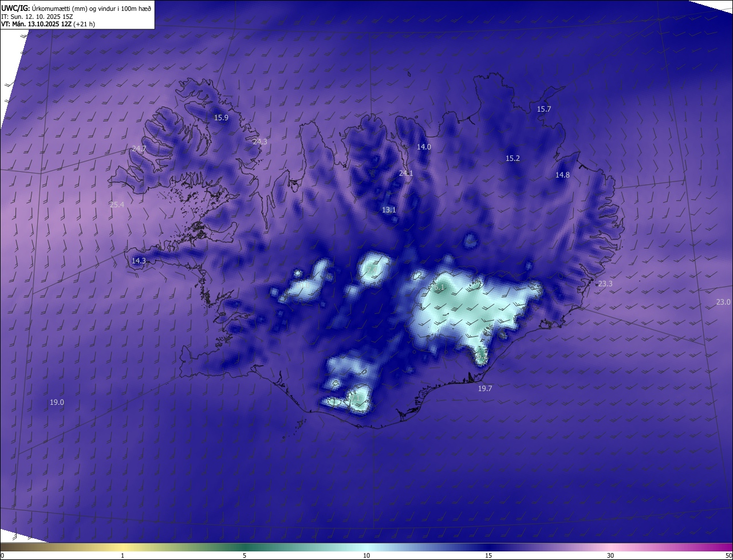The width and height of the screenshot is (733, 560).
Task: Click the 15.2 value label
Action: click(513, 159)
